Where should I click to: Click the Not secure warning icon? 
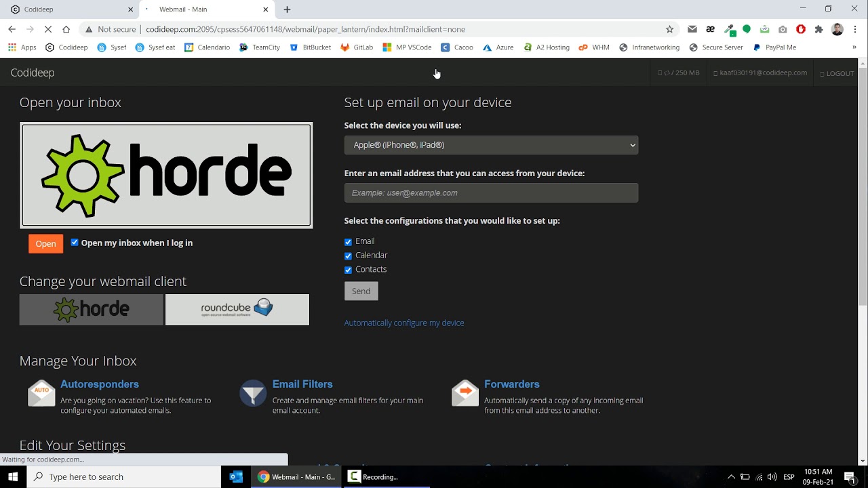click(88, 29)
